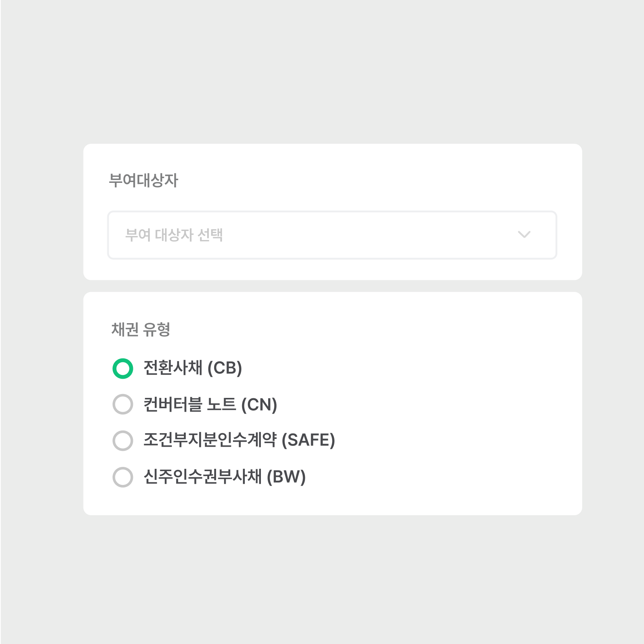Expand the grantee selection combo box
This screenshot has height=644, width=644.
pyautogui.click(x=332, y=235)
